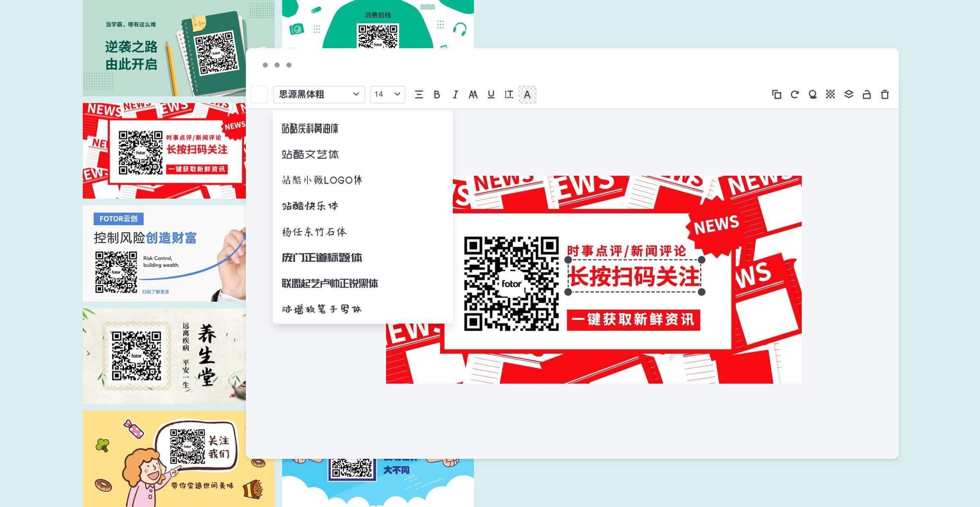Rotate the selected element

click(x=795, y=95)
